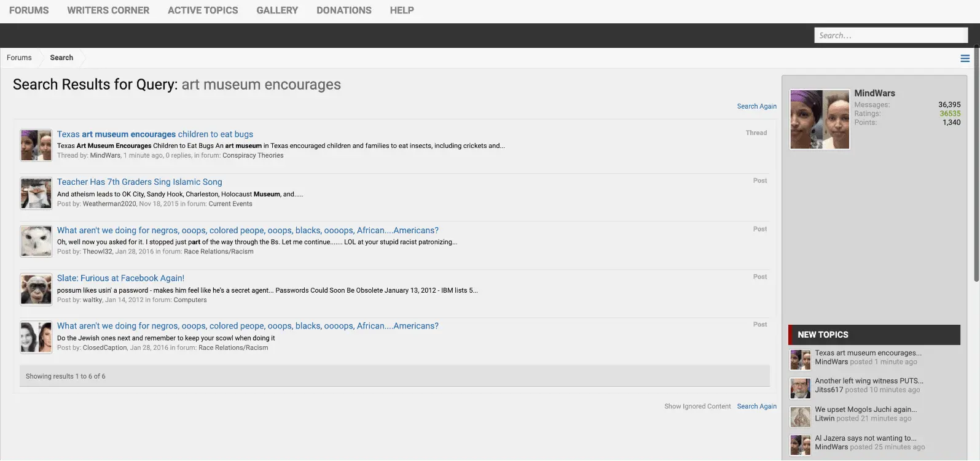Open 'Slate: Furious at Facebook Again!' result
Image resolution: width=980 pixels, height=461 pixels.
coord(120,278)
